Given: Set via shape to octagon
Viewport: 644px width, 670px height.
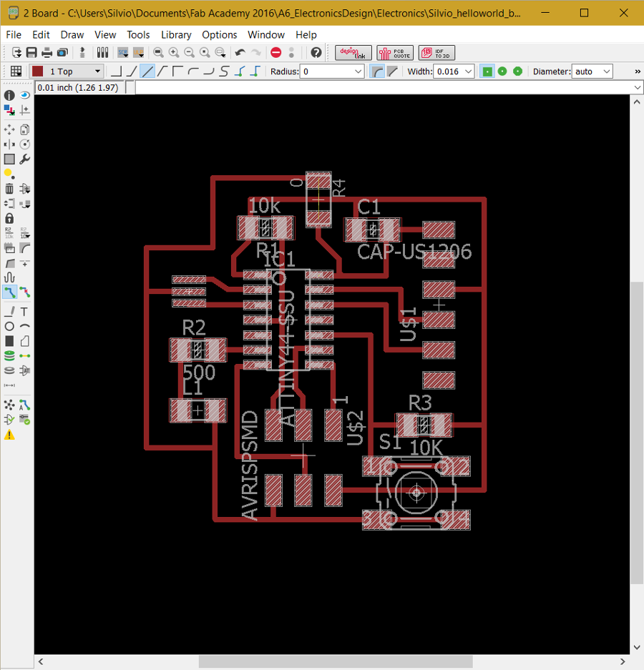Looking at the screenshot, I should [517, 72].
